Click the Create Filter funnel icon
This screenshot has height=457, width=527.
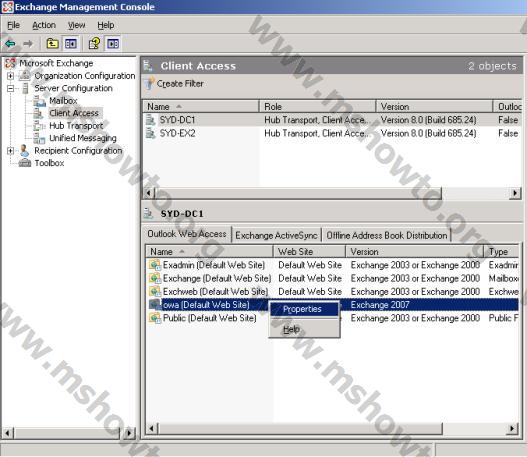point(149,83)
